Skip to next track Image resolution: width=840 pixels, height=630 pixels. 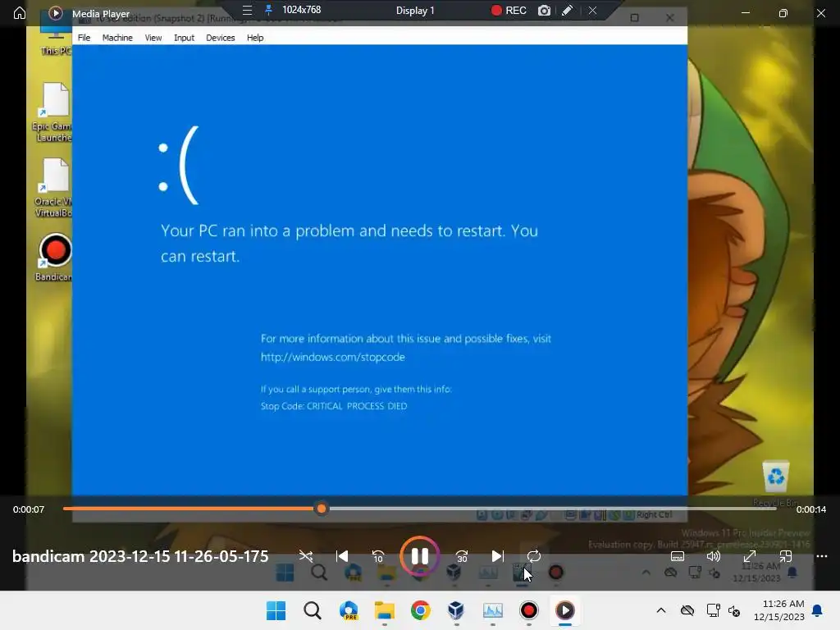[498, 556]
